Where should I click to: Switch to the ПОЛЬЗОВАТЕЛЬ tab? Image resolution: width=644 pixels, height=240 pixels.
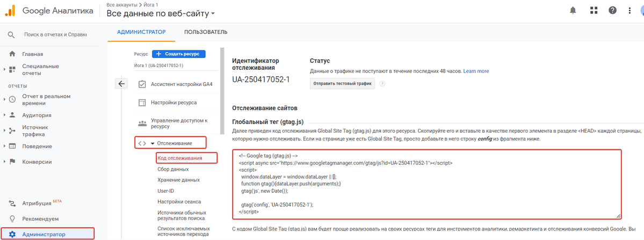click(206, 32)
